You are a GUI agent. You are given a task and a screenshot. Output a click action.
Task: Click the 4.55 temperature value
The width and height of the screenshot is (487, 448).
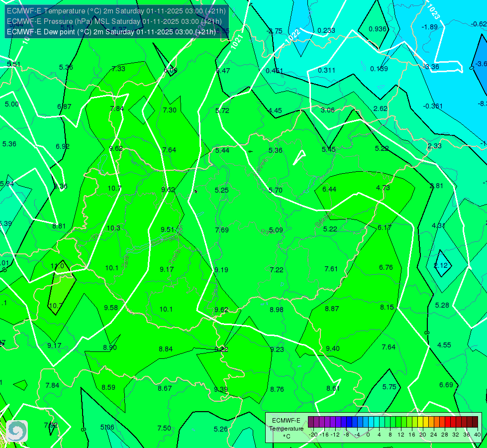point(444,345)
